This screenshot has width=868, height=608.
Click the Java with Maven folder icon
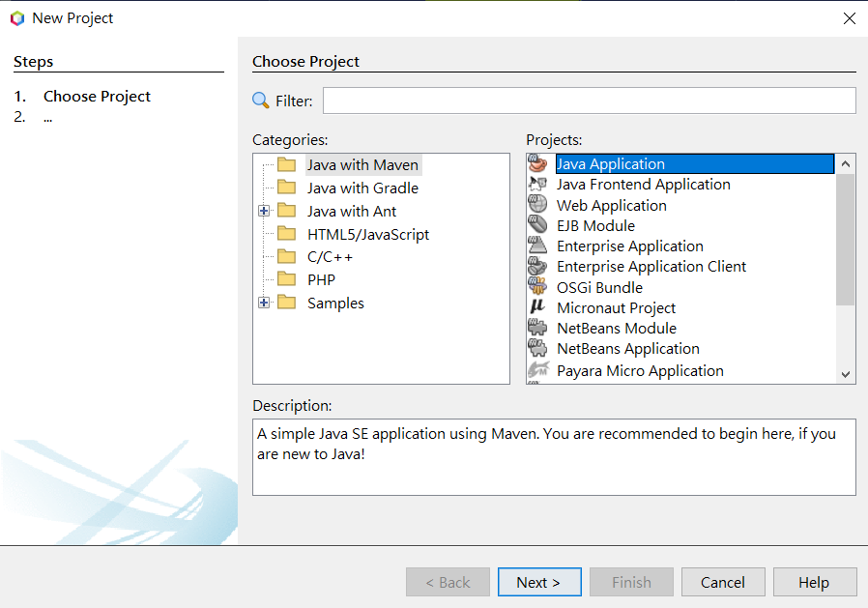pyautogui.click(x=287, y=164)
